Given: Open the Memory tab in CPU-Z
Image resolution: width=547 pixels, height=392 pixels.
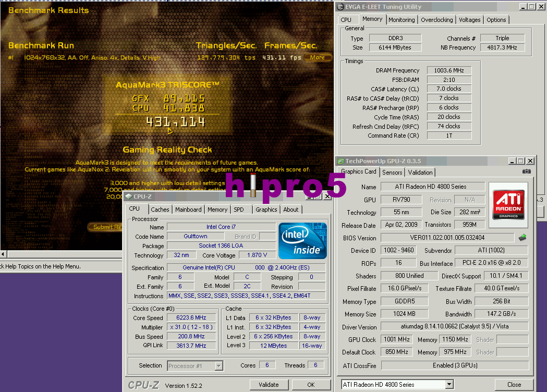Looking at the screenshot, I should 217,209.
